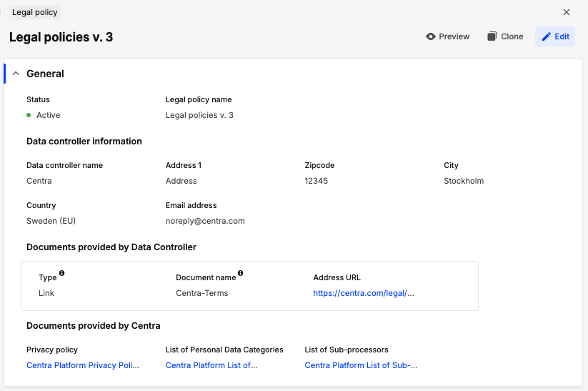Image resolution: width=588 pixels, height=391 pixels.
Task: Click the green Active status indicator
Action: click(x=29, y=115)
